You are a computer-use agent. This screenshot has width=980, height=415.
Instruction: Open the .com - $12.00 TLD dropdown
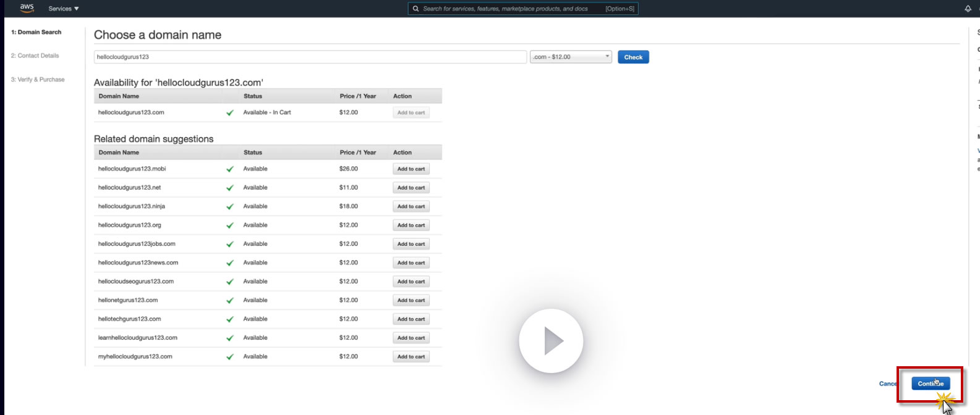571,57
